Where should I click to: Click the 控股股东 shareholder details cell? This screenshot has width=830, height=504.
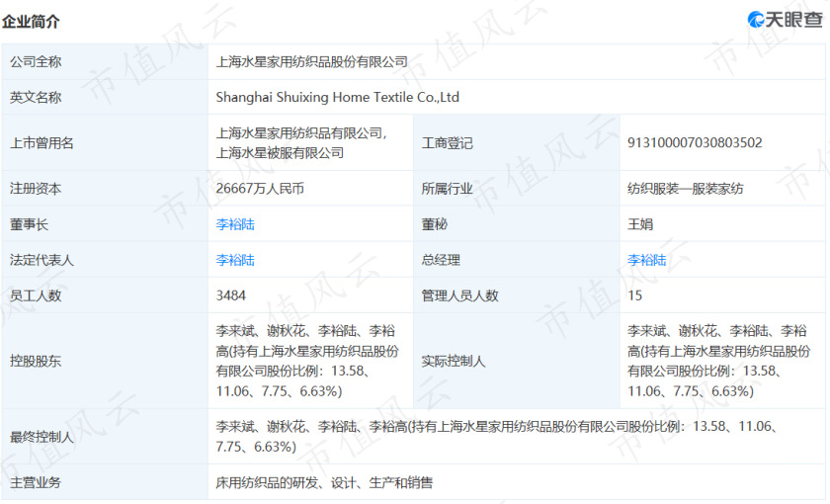[x=310, y=361]
